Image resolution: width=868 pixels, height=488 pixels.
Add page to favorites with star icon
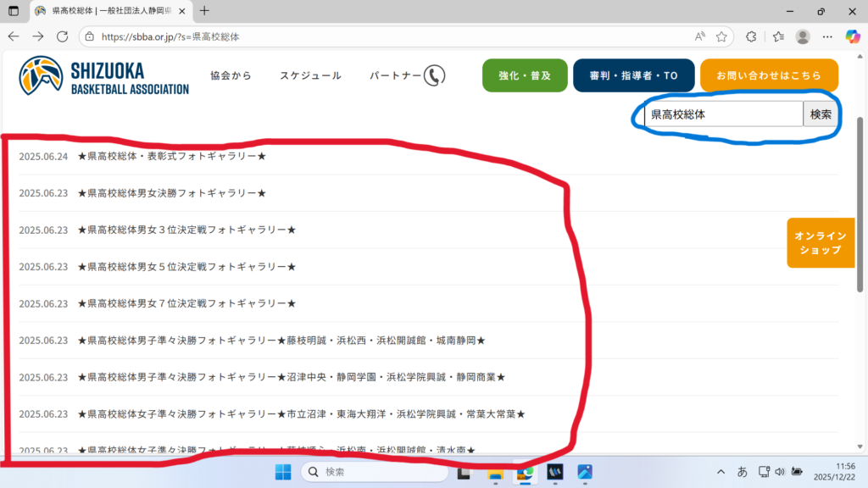click(721, 36)
